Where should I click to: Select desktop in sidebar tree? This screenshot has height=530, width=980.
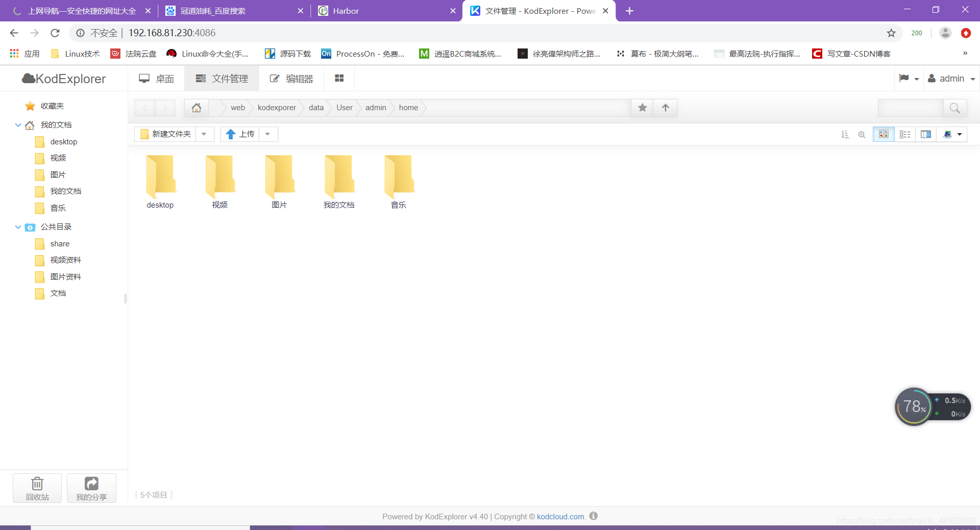56,142
